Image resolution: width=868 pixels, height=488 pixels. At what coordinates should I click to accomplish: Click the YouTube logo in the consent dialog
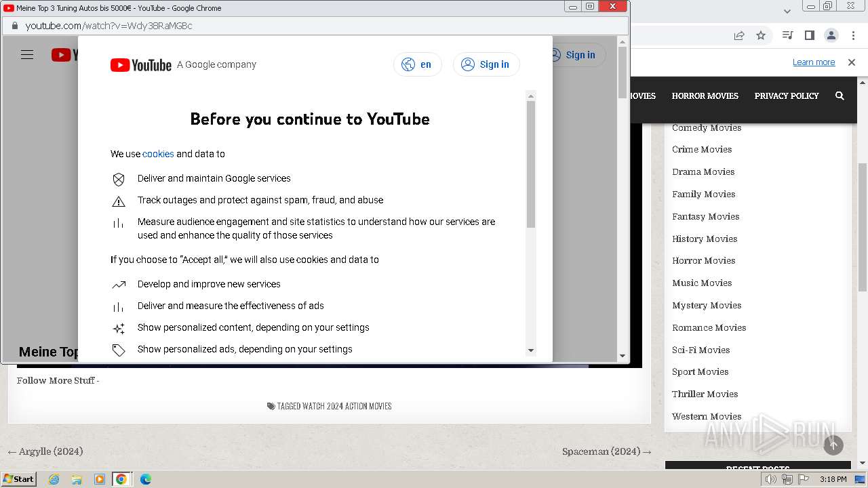point(141,65)
